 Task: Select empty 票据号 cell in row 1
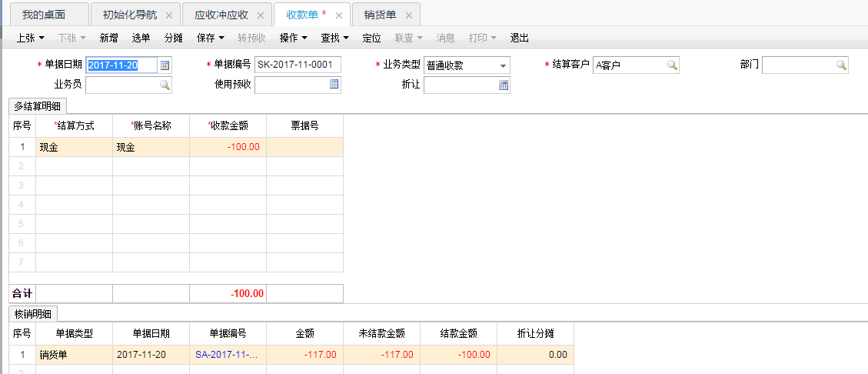coord(305,148)
